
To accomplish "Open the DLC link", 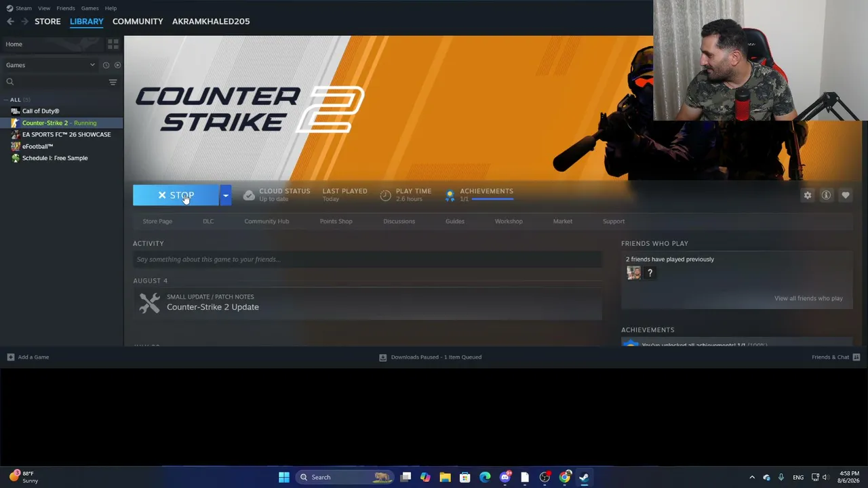I will click(x=208, y=221).
